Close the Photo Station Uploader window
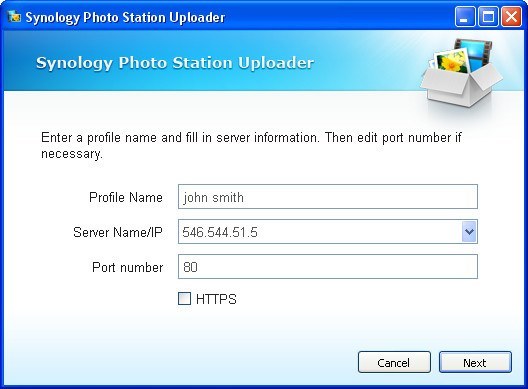Screen dimensions: 528x389 point(511,17)
